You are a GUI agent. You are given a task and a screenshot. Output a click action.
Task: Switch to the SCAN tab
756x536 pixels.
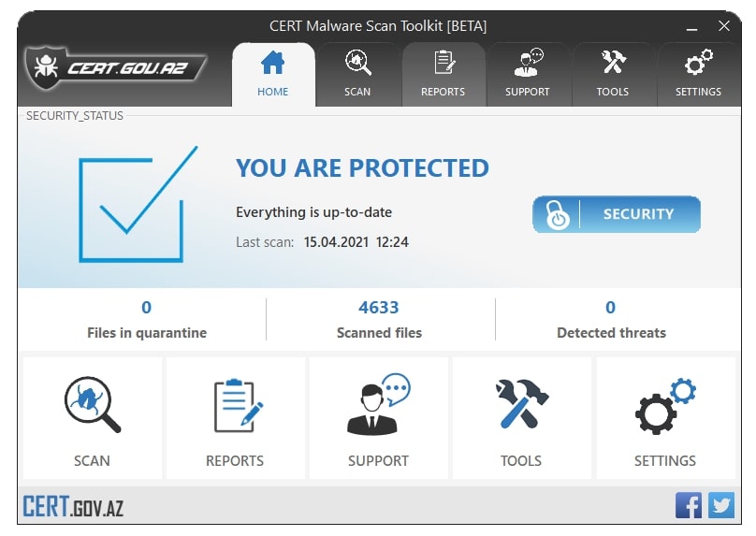pos(357,75)
